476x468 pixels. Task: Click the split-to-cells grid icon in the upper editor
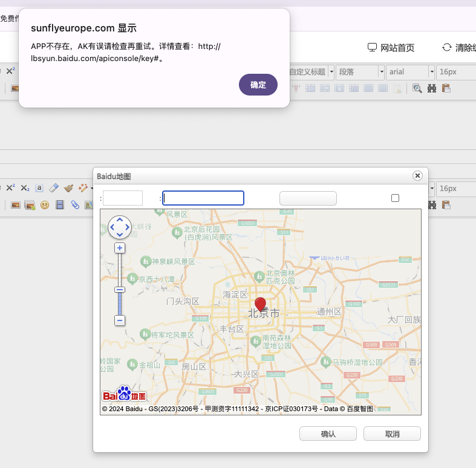[354, 88]
